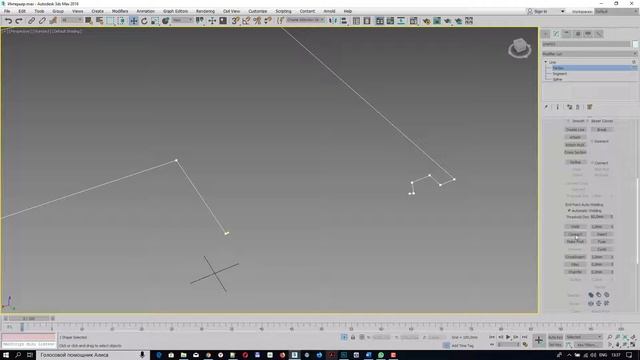
Task: Click the Make Unique stack icon
Action: click(x=569, y=107)
